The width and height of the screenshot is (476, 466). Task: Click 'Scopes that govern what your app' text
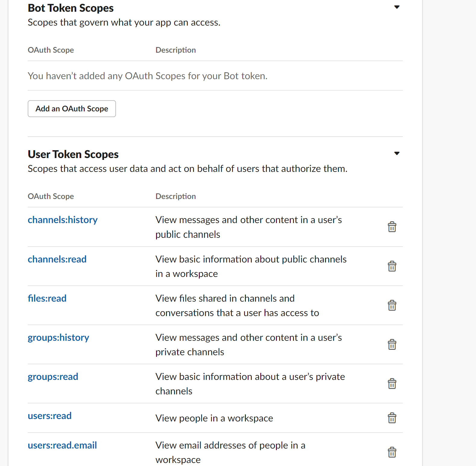(x=124, y=23)
